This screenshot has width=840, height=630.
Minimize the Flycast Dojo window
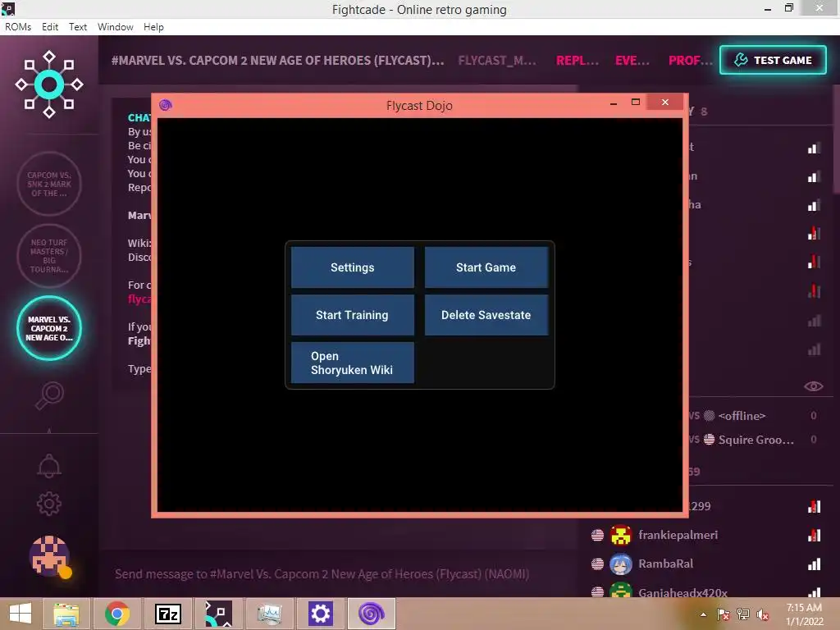[614, 103]
